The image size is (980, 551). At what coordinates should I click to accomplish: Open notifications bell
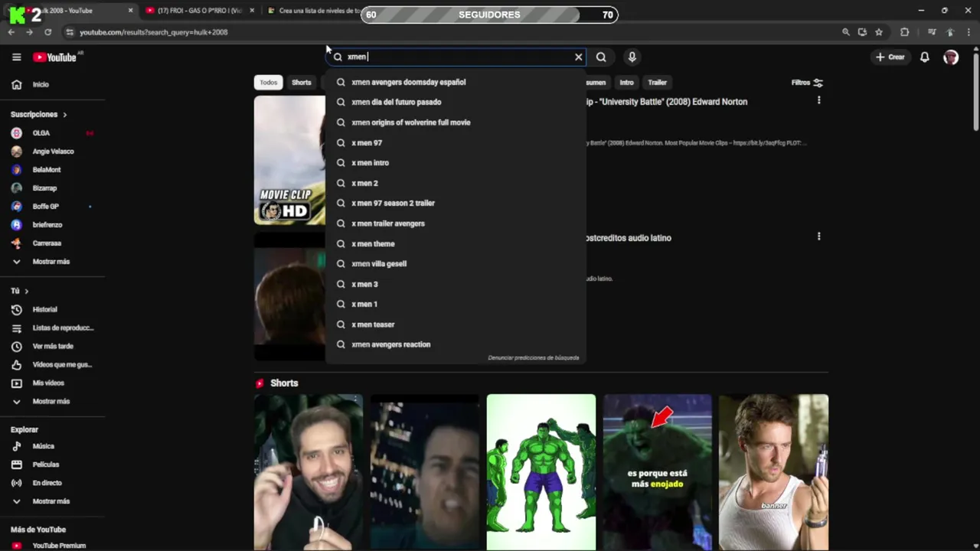coord(925,57)
